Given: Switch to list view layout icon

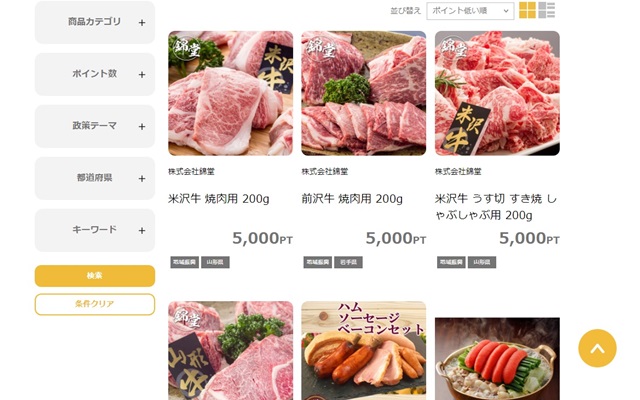Looking at the screenshot, I should click(x=547, y=10).
